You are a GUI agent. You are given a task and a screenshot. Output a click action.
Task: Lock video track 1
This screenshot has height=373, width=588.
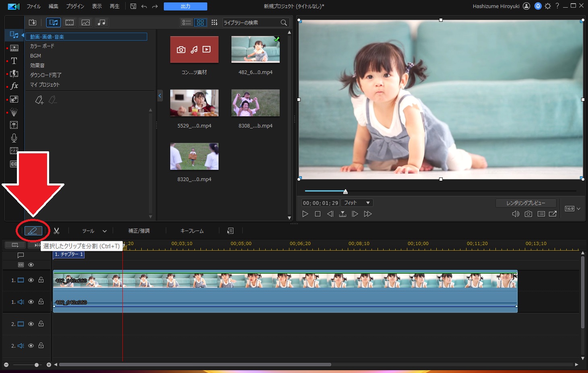tap(41, 280)
